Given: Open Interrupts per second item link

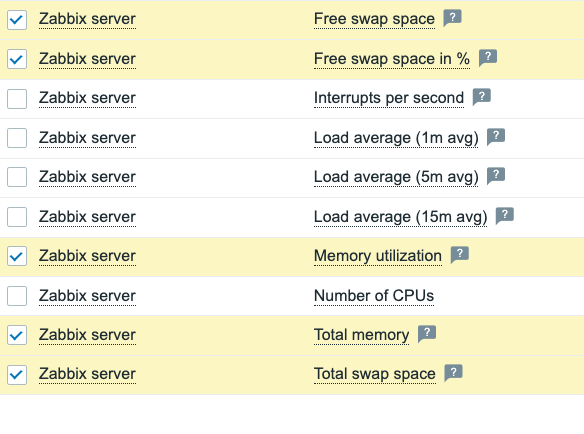Looking at the screenshot, I should (389, 98).
